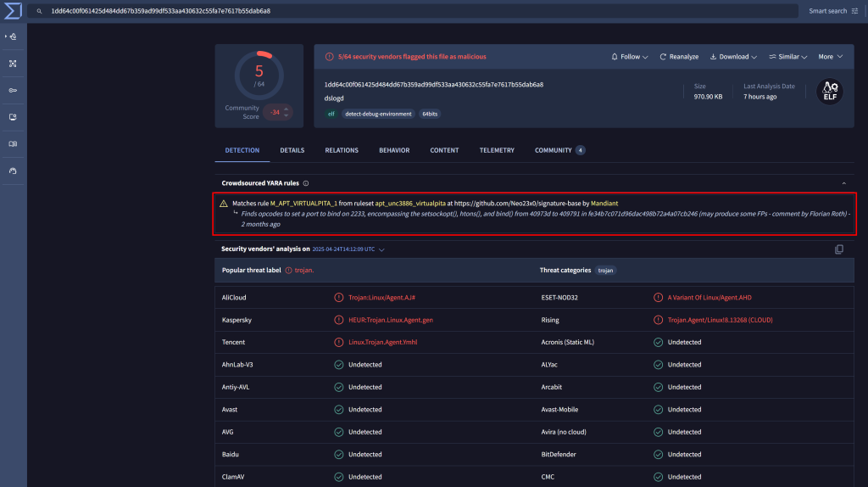Open the apt_unc3886_virtualpita ruleset link
The height and width of the screenshot is (487, 868).
[410, 204]
